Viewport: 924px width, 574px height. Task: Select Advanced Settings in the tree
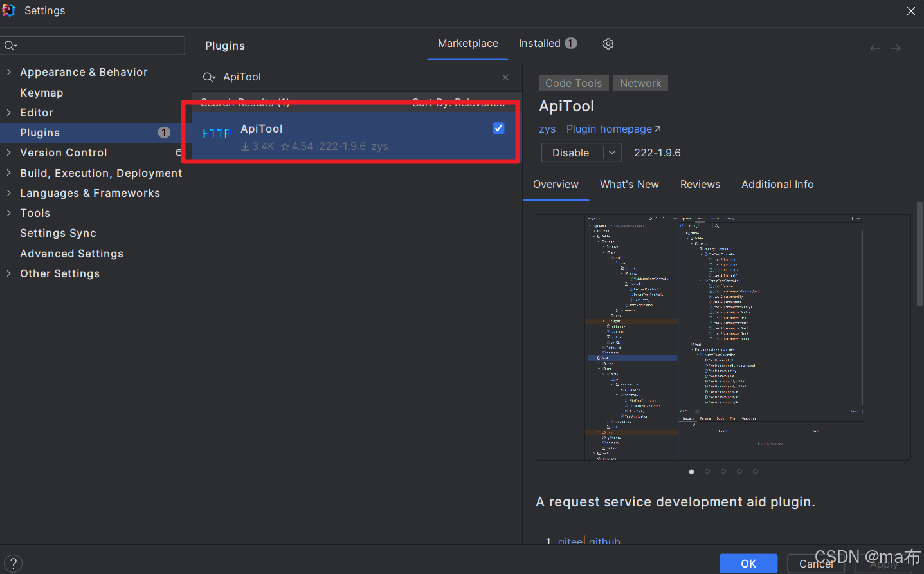click(71, 254)
